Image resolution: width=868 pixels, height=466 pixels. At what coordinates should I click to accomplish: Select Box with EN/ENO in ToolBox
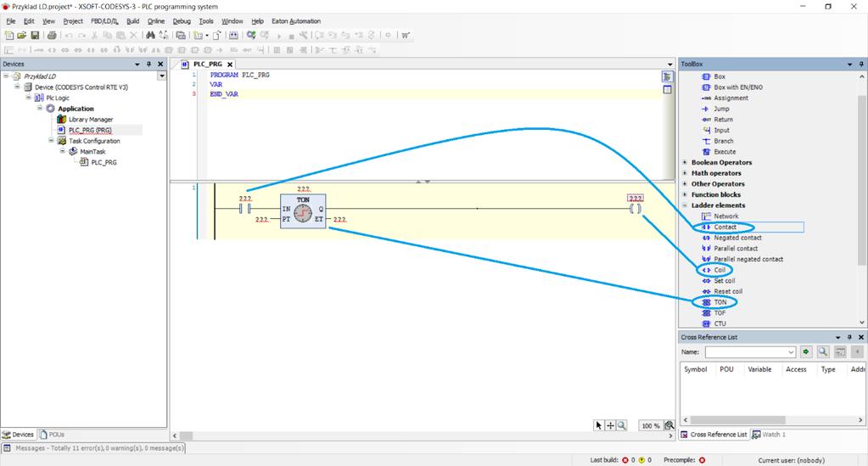pos(732,87)
